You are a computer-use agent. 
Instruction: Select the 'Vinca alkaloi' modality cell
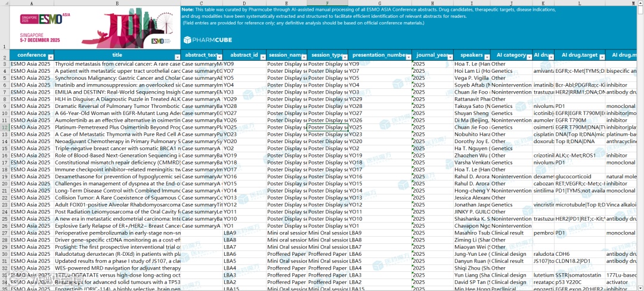point(621,205)
